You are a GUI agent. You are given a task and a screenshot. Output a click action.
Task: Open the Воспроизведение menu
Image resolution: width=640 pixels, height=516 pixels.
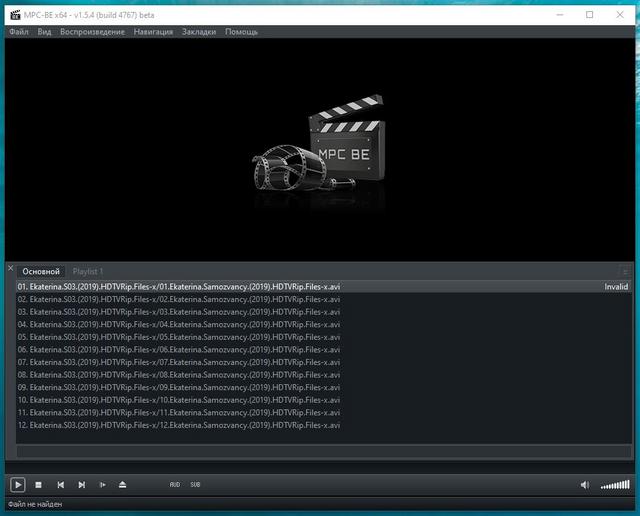(92, 32)
